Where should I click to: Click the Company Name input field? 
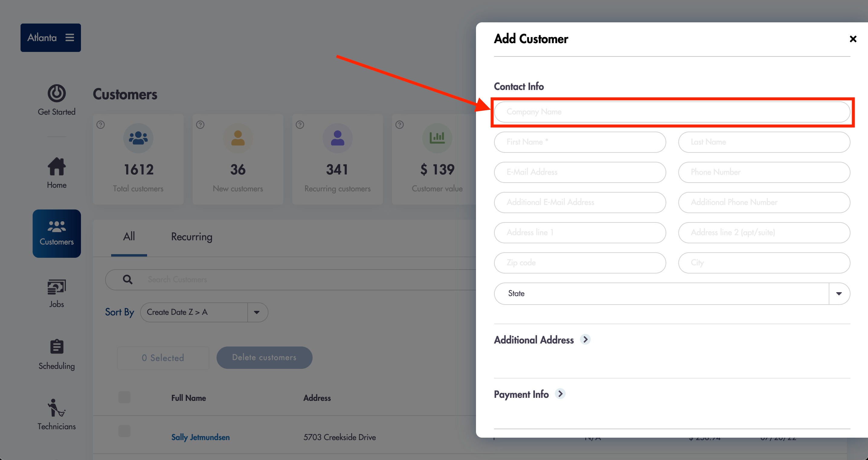pyautogui.click(x=672, y=112)
